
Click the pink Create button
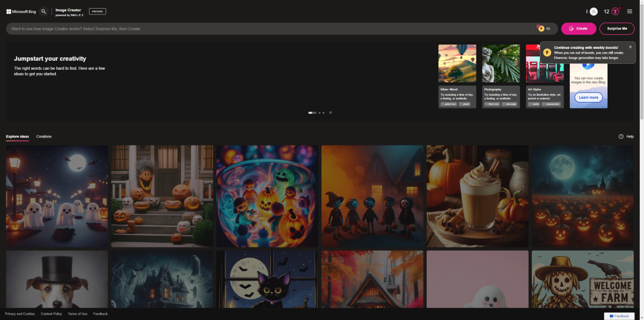[x=579, y=28]
